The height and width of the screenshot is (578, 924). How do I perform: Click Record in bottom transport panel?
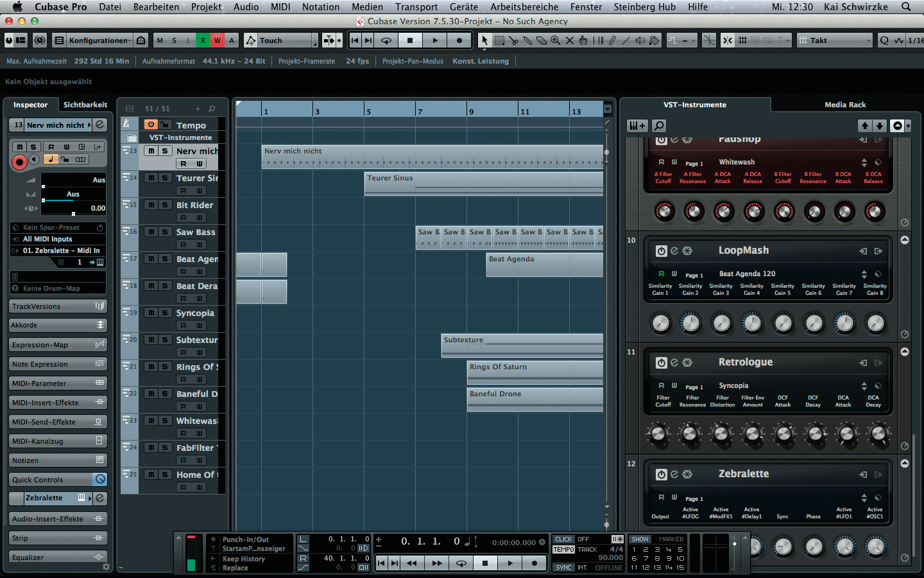point(534,563)
